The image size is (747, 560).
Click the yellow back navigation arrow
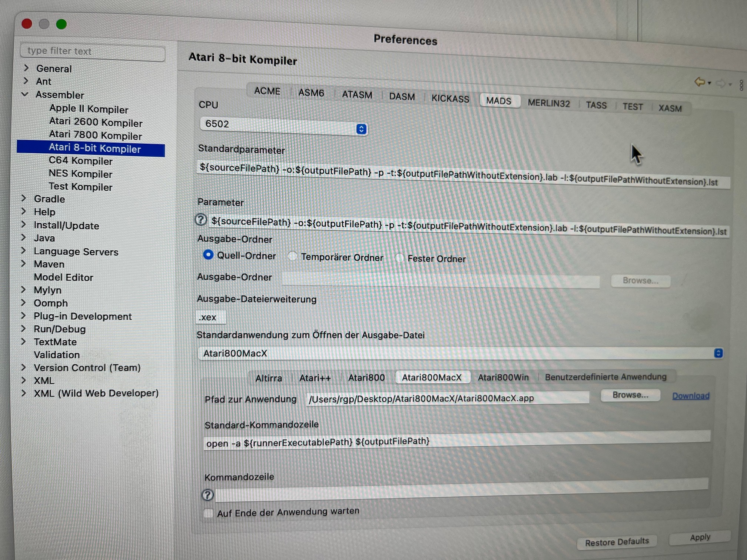coord(699,81)
